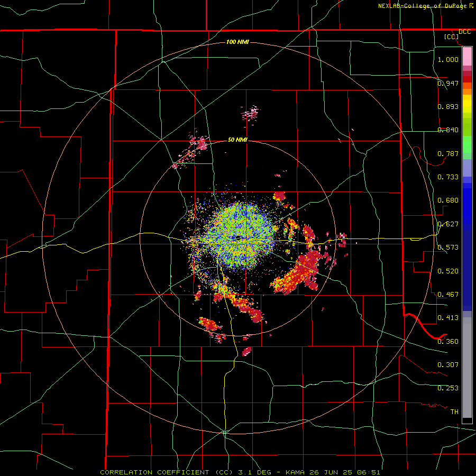Click the dark radar site center of the clutter
Screen dimensions: 476x476
point(238,237)
